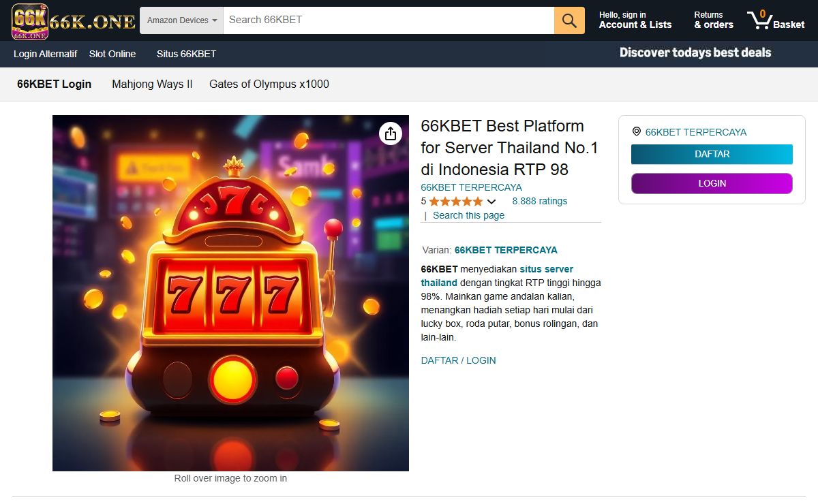The height and width of the screenshot is (504, 818).
Task: Open the 66KBET Login tab
Action: pos(54,84)
